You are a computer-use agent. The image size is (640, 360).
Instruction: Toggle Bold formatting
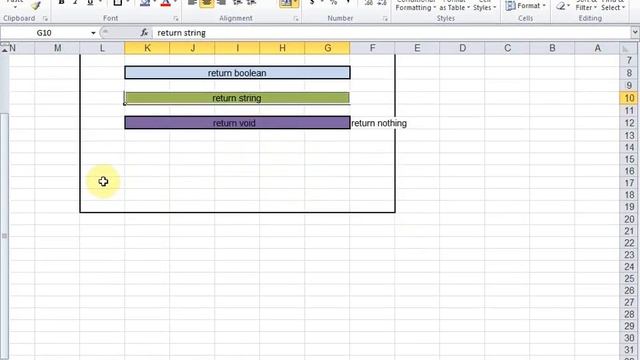click(61, 3)
